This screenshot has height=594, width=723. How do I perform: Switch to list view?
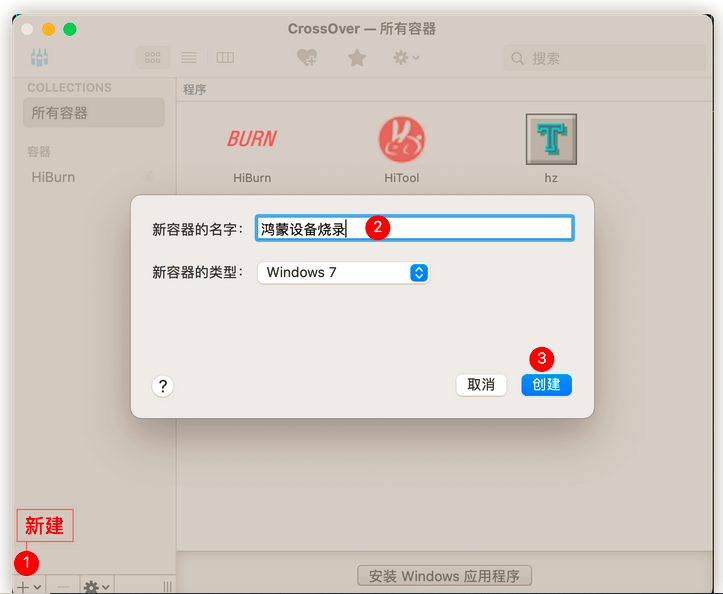click(x=189, y=58)
